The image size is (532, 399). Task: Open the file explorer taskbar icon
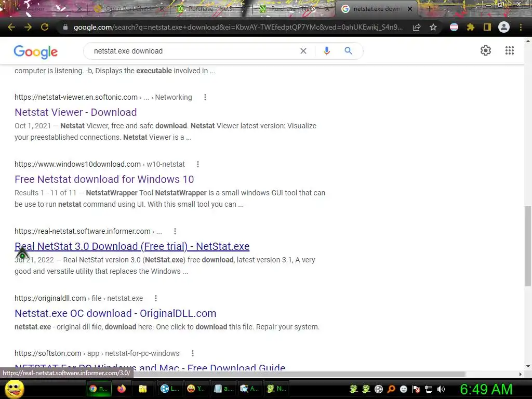click(x=142, y=389)
